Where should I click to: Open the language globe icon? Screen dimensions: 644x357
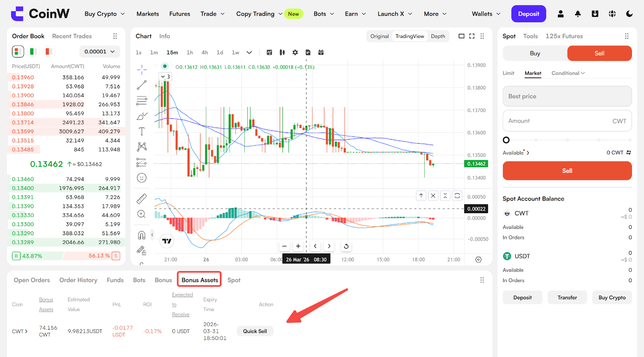[x=612, y=14]
